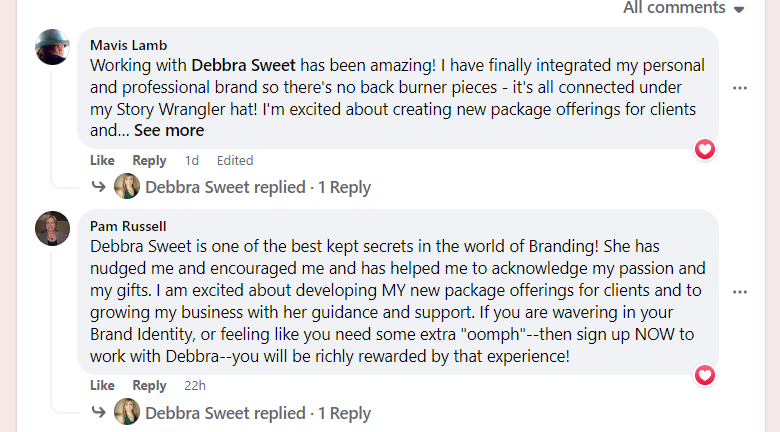Screen dimensions: 780x432
Task: Click Mavis Lamb's profile picture
Action: 52,47
